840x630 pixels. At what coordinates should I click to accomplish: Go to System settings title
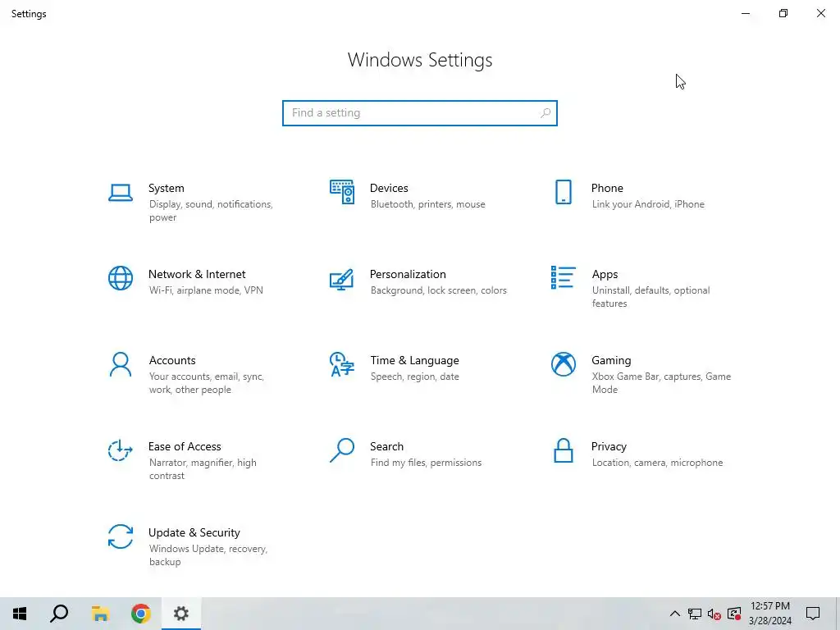coord(166,188)
